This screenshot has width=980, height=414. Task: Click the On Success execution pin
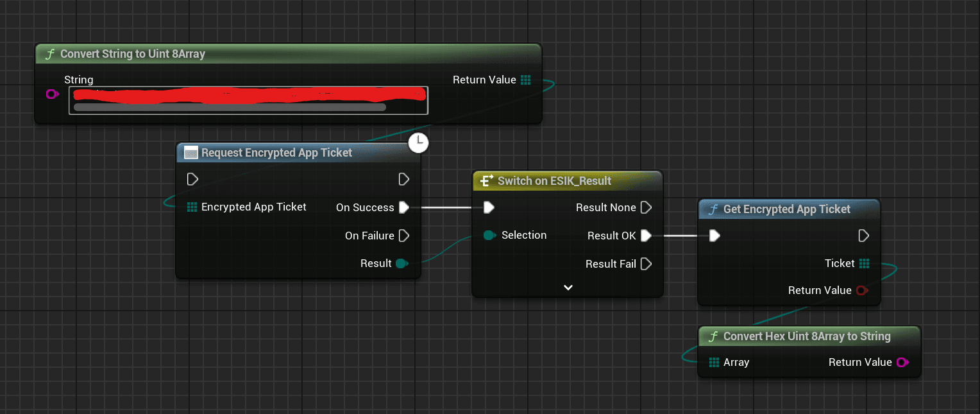tap(404, 207)
